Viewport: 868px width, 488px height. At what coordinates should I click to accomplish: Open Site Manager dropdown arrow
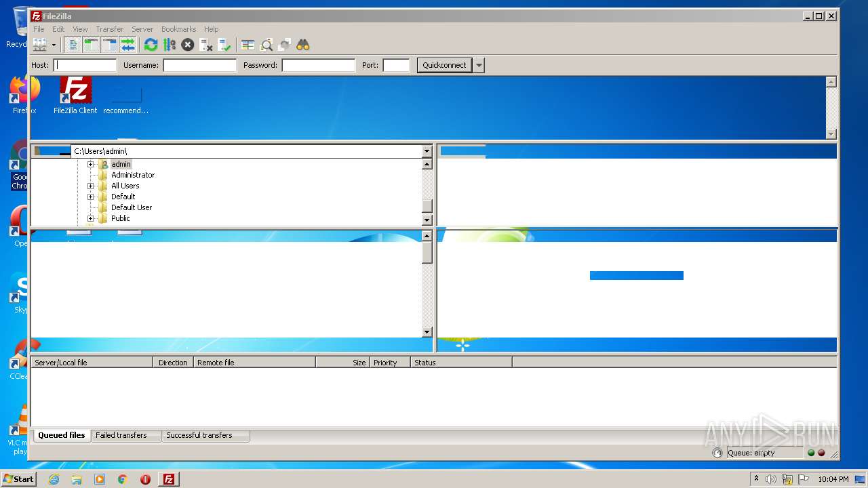(x=54, y=45)
